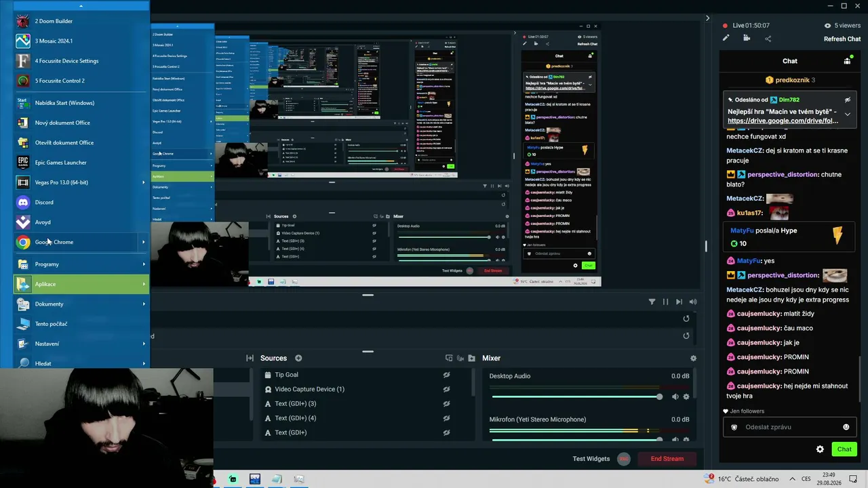Click the Odeslat zprávu chat input field
Viewport: 868px width, 488px height.
coord(790,427)
